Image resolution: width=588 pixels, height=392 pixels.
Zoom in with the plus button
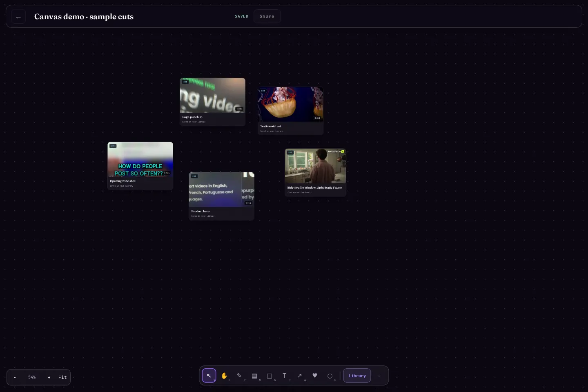[x=49, y=377]
